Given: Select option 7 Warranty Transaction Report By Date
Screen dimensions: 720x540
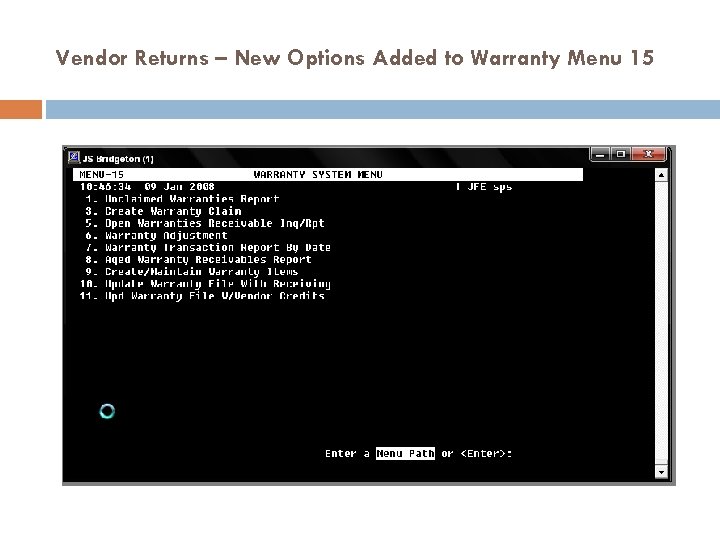Looking at the screenshot, I should click(x=208, y=248).
